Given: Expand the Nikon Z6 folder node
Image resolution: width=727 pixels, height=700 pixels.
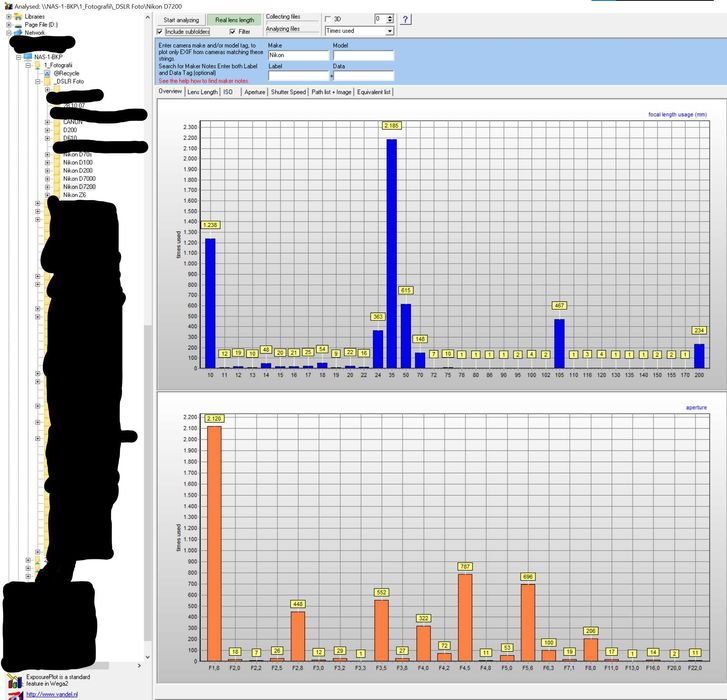Looking at the screenshot, I should (x=47, y=195).
